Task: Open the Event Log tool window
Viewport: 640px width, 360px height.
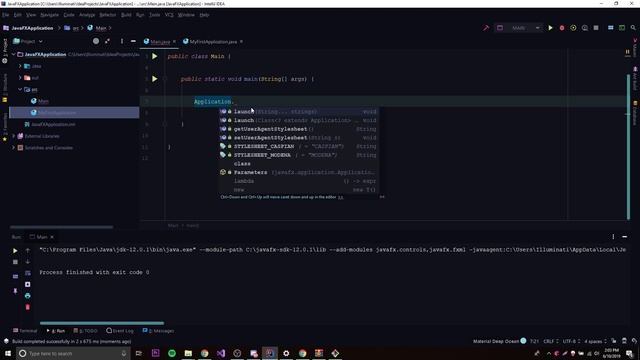Action: tap(120, 331)
